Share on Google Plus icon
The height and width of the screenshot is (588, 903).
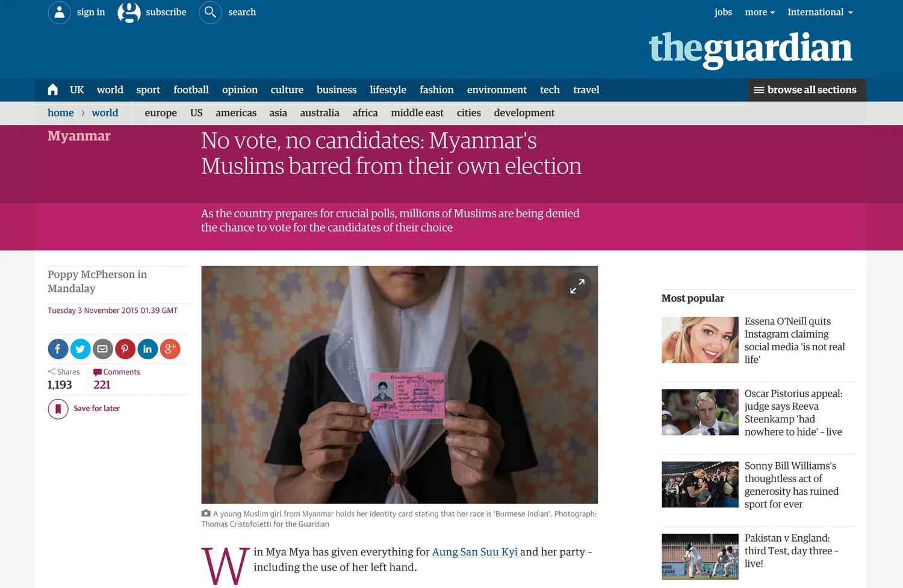170,349
